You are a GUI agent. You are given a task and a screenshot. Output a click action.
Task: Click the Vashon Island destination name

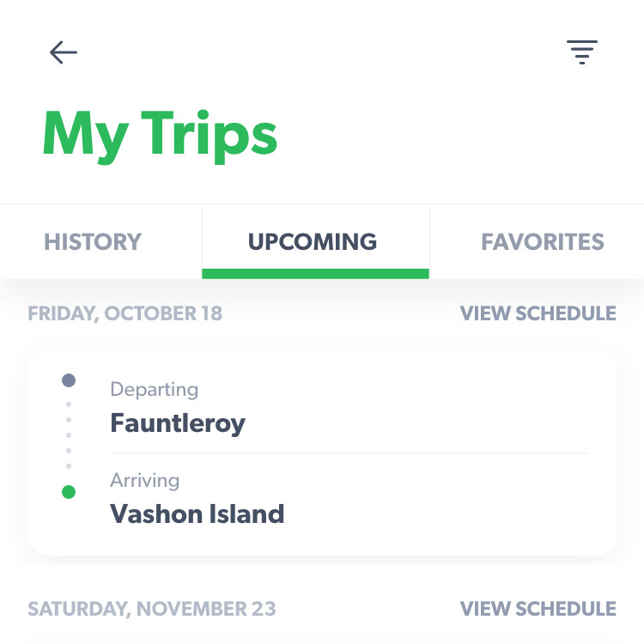(x=197, y=513)
